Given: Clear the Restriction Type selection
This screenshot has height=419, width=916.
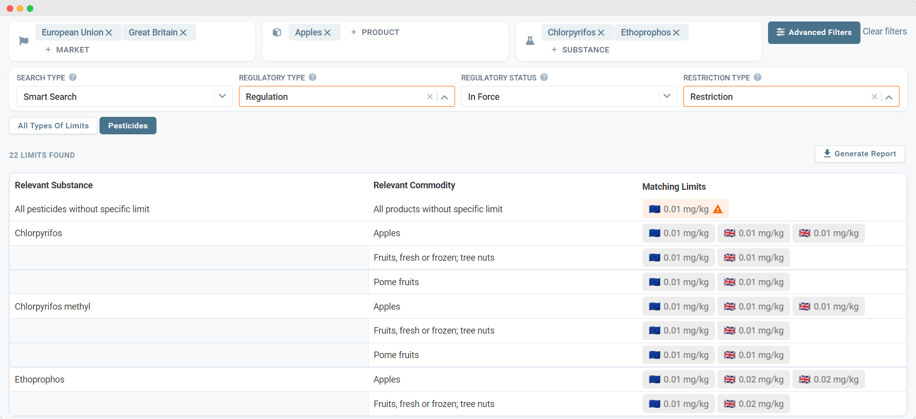Looking at the screenshot, I should tap(874, 97).
